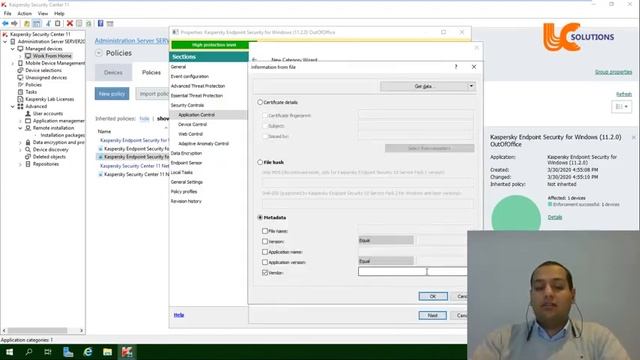Screen dimensions: 640x360
Task: Uncheck the Vendor checkbox
Action: coord(265,273)
